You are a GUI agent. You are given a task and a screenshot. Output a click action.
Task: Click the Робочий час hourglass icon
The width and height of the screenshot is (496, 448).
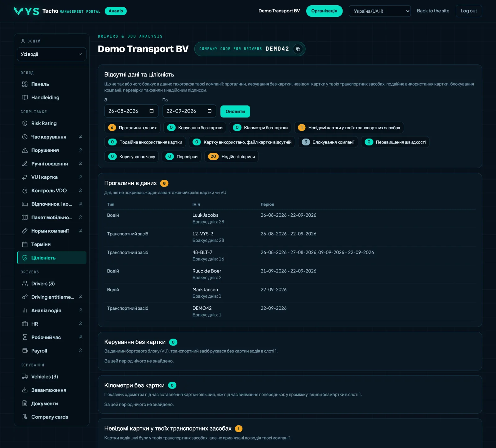[x=25, y=337]
